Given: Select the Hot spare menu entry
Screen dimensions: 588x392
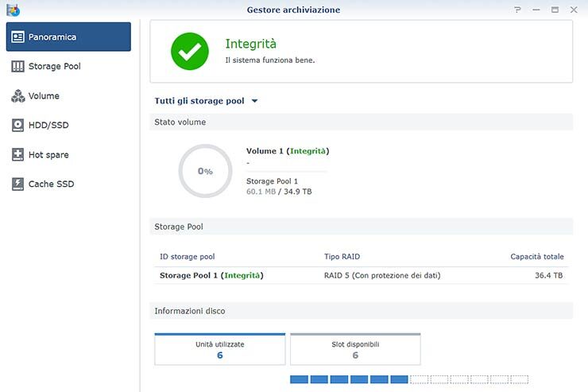Looking at the screenshot, I should coord(48,155).
